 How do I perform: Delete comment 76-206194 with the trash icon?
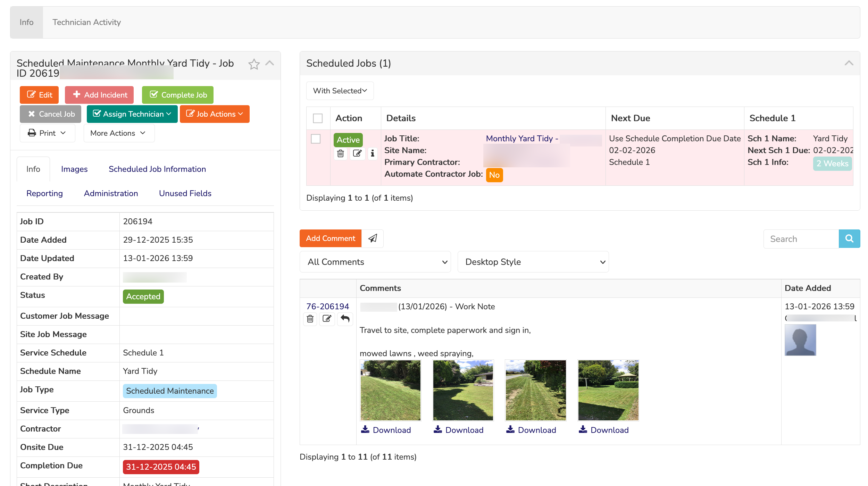click(x=310, y=319)
